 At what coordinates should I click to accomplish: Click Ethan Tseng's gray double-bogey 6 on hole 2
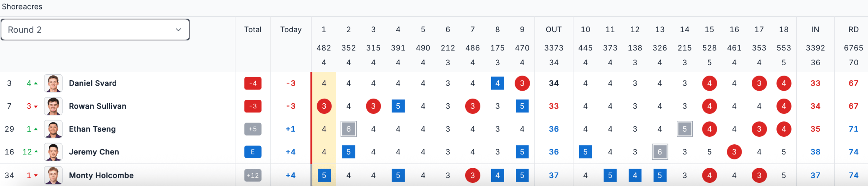pyautogui.click(x=349, y=129)
